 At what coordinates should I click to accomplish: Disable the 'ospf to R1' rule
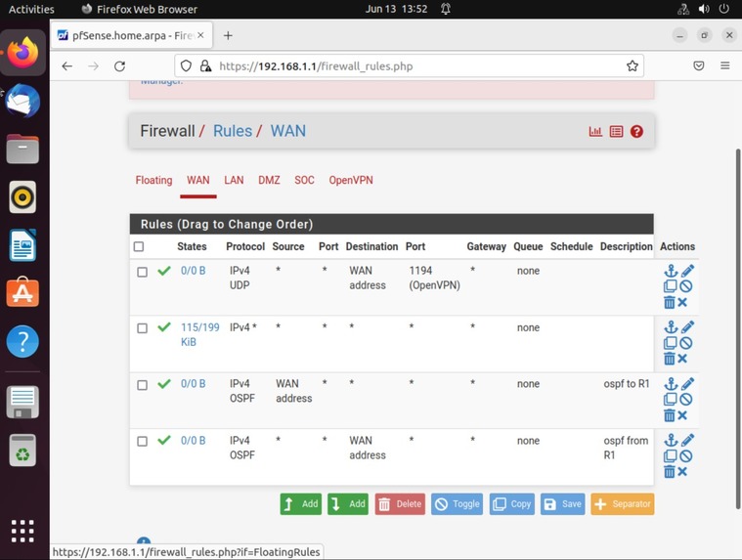pyautogui.click(x=686, y=399)
